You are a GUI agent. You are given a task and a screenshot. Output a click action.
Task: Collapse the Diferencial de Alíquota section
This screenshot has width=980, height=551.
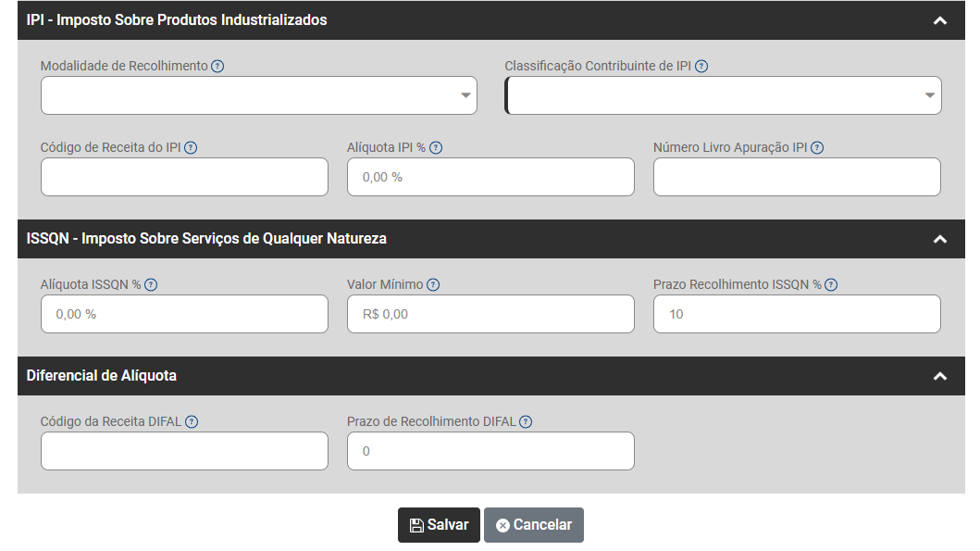[940, 376]
